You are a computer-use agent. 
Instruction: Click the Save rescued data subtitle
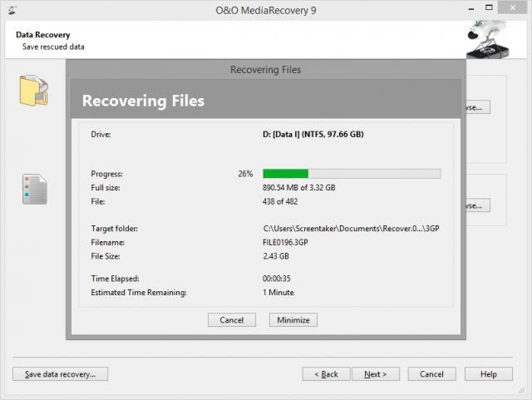[x=53, y=47]
